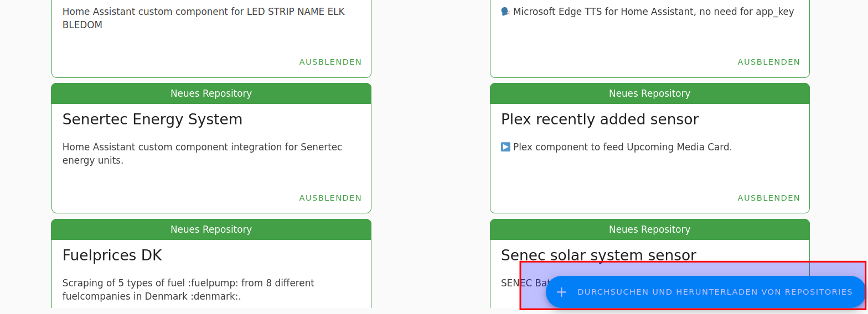Screen dimensions: 868x314
Task: Click Ausblenden on the Microsoft Edge TTS card
Action: point(768,62)
